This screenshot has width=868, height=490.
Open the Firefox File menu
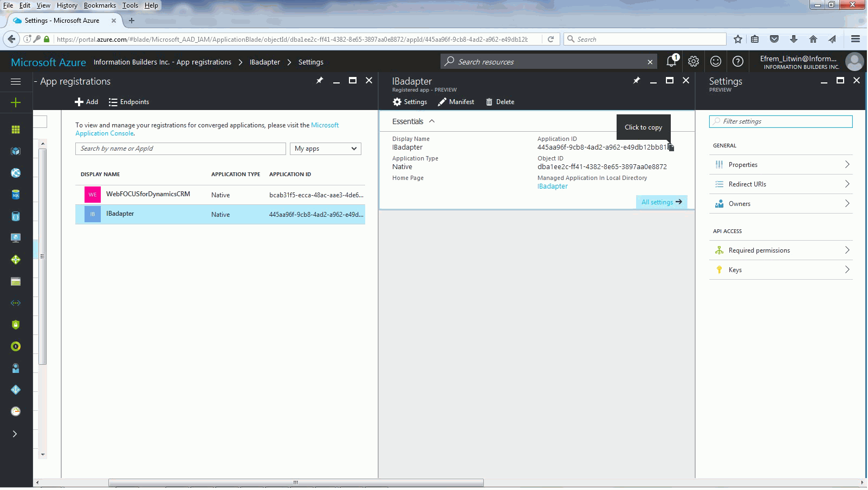(8, 5)
